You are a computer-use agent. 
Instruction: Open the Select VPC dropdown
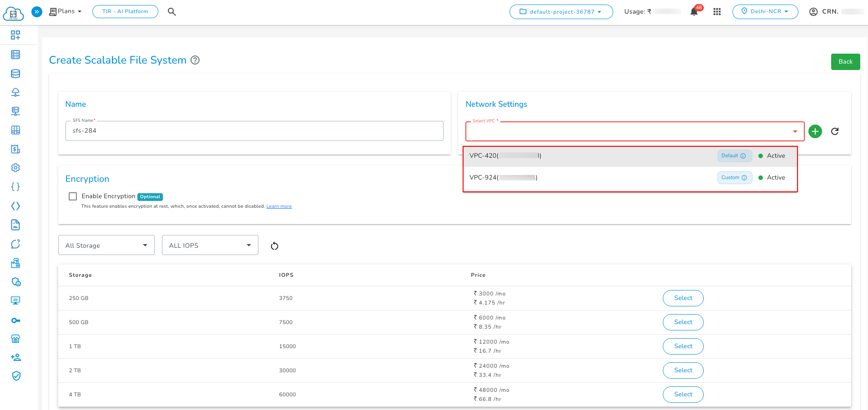click(x=635, y=131)
